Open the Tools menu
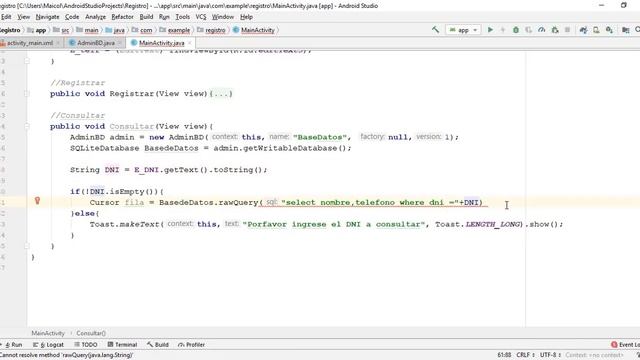 [182, 17]
